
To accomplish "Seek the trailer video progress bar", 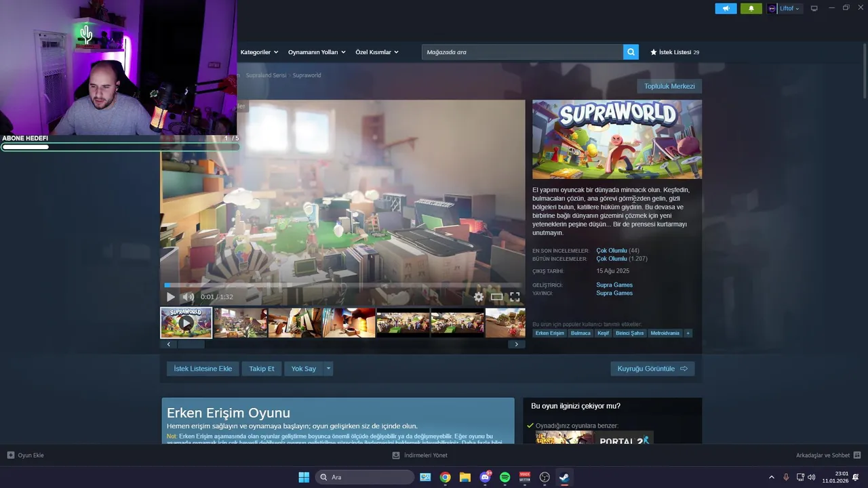I will (342, 285).
